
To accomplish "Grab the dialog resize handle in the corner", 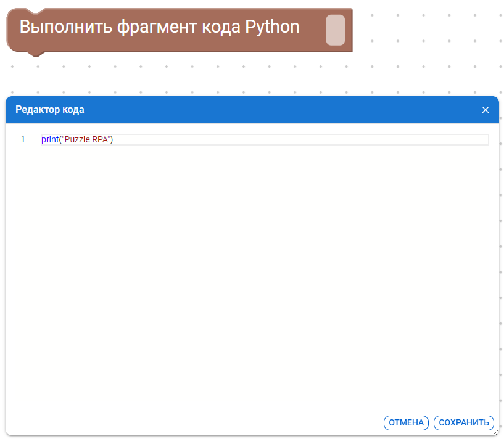I will pos(495,432).
